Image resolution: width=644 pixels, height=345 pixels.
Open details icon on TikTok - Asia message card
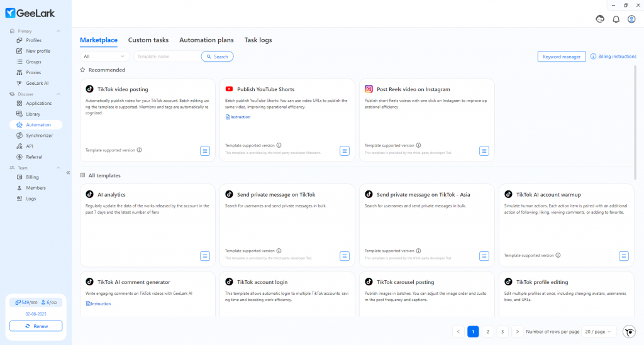click(x=484, y=256)
